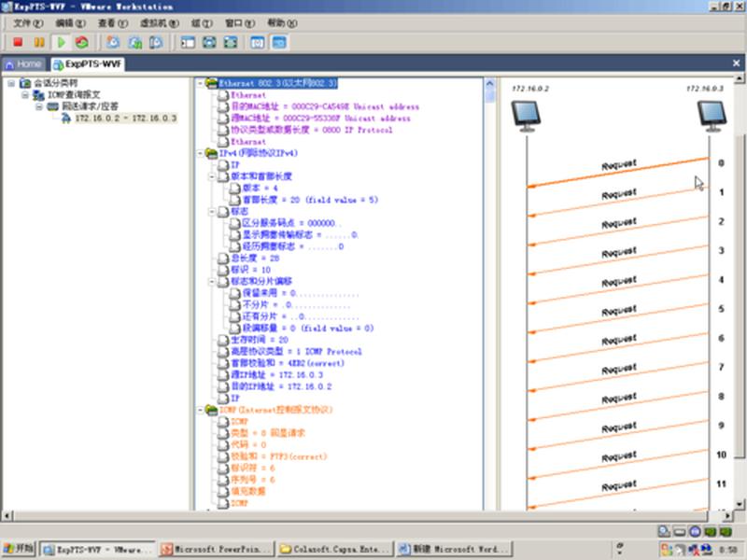The image size is (747, 560).
Task: Open the 查看(V) menu
Action: [113, 22]
